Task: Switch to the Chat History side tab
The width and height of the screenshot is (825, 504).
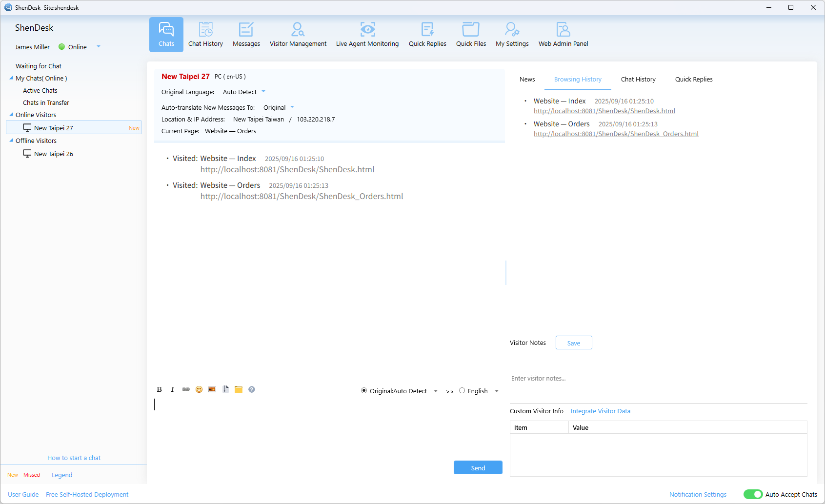Action: tap(638, 80)
